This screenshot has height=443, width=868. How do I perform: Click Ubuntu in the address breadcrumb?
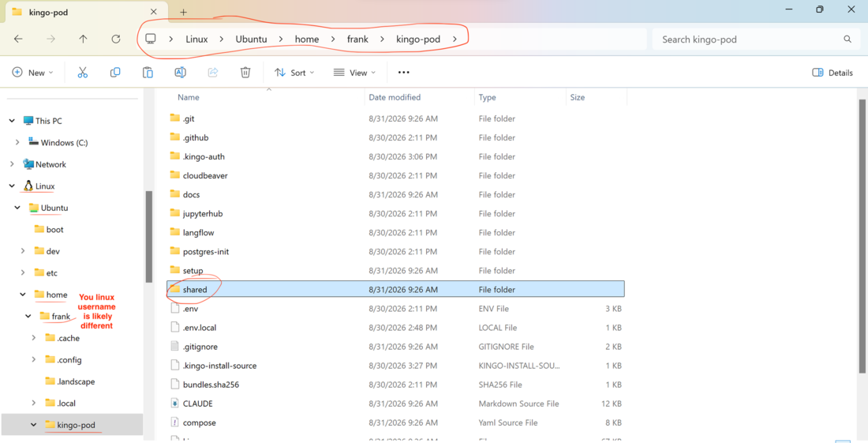click(251, 39)
